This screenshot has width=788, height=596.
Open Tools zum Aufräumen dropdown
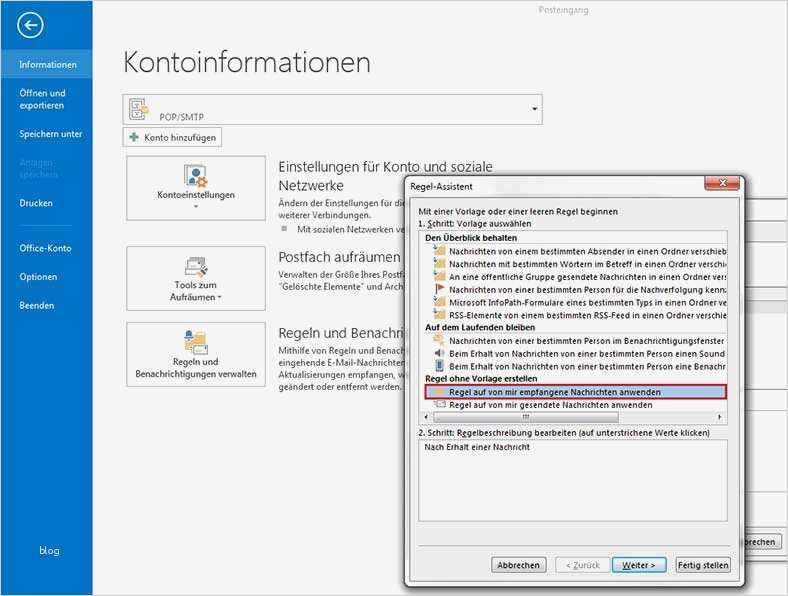click(x=196, y=278)
